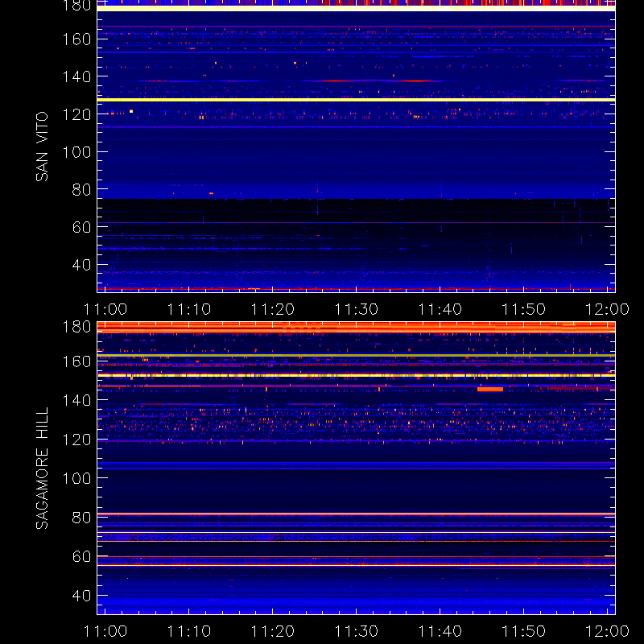Pick 11:00 label under Sagamore Hill plot
This screenshot has height=644, width=644.
coord(105,631)
